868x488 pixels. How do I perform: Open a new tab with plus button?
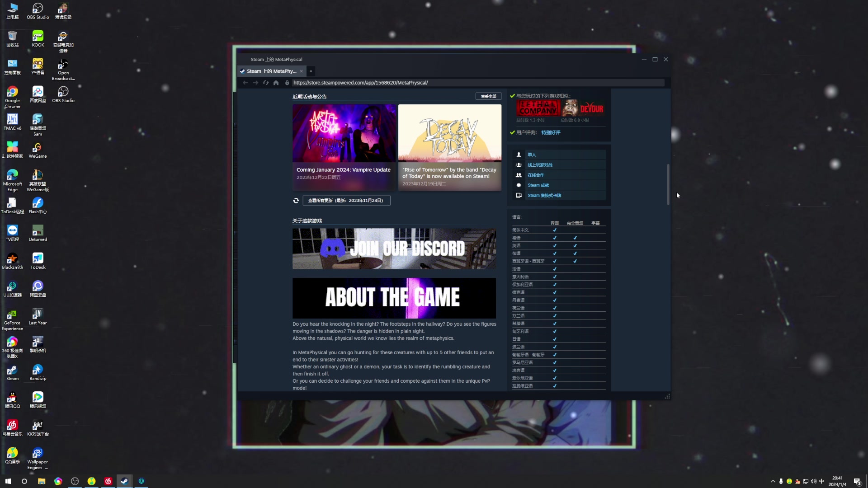pyautogui.click(x=311, y=71)
